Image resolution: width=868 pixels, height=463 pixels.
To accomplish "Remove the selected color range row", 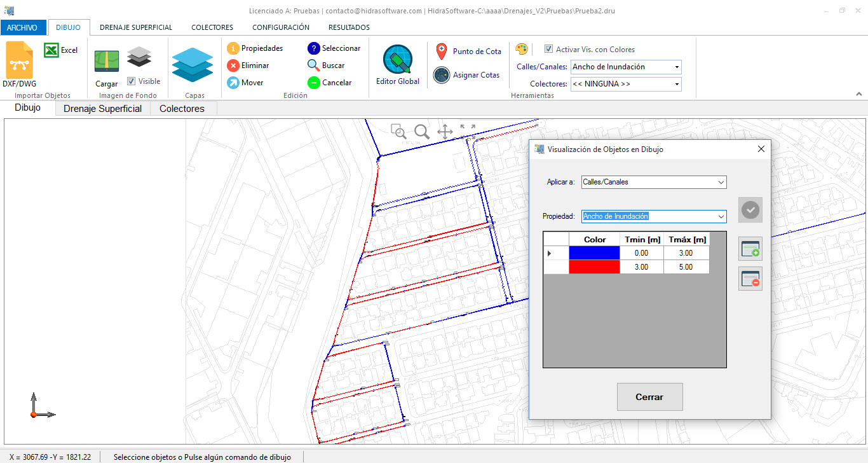I will tap(750, 279).
